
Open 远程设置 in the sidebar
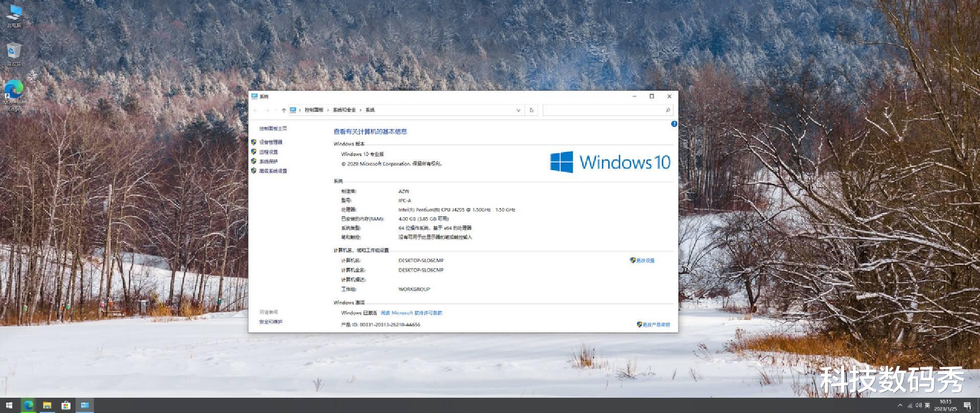[268, 152]
